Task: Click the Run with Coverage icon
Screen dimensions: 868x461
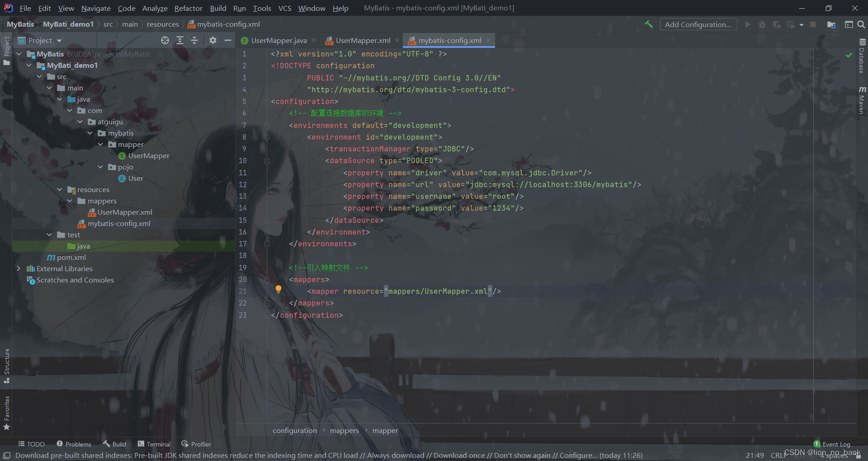Action: point(777,24)
